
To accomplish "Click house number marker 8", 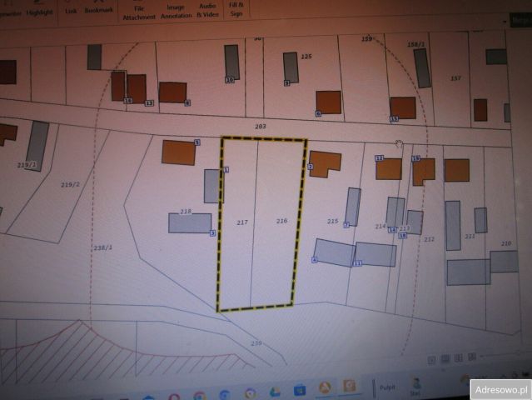I will coord(187,102).
